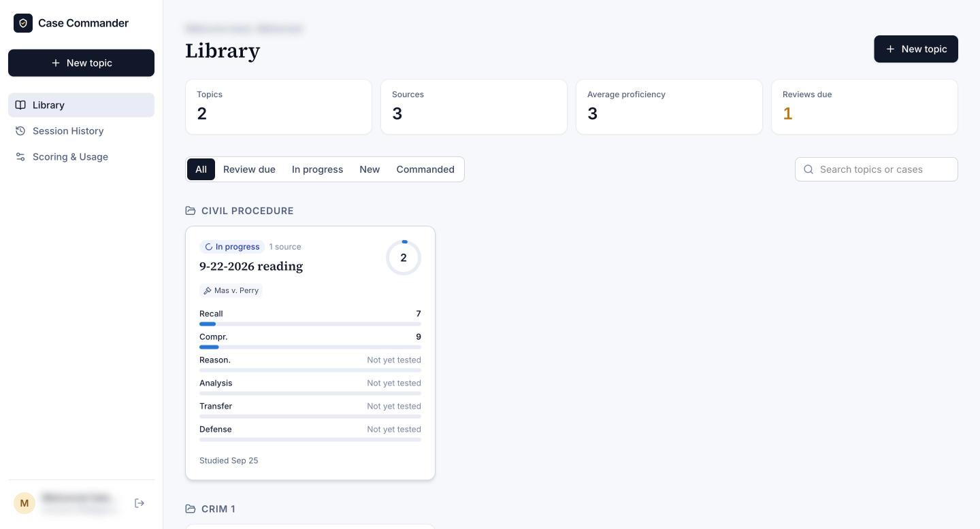
Task: Click the Analysis skill label
Action: click(216, 383)
